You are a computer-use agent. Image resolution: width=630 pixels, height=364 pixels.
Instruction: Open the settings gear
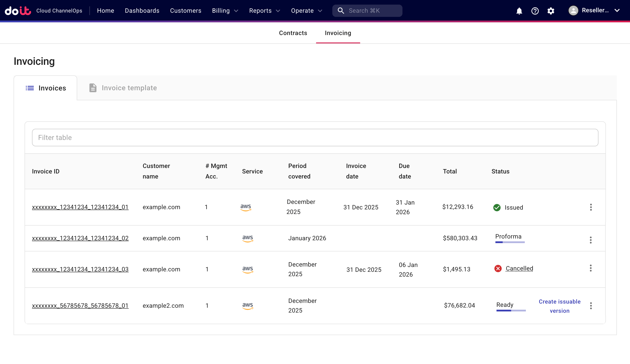pyautogui.click(x=551, y=11)
